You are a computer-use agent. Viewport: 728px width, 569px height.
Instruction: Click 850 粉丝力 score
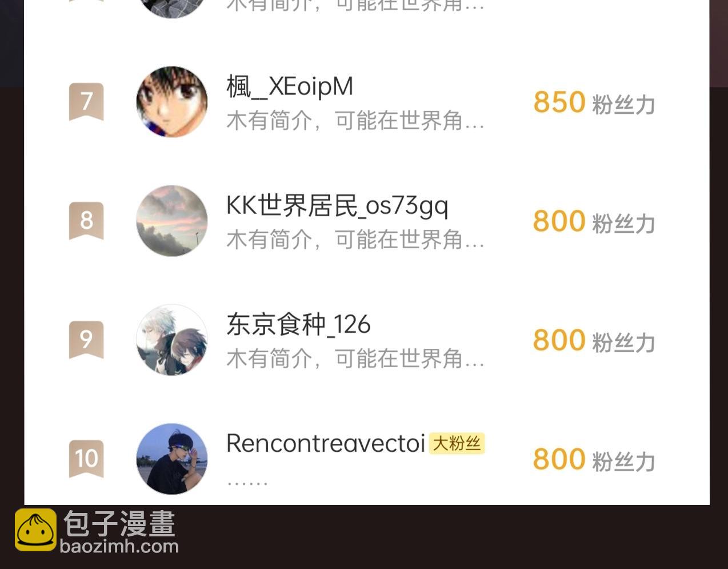tap(594, 103)
